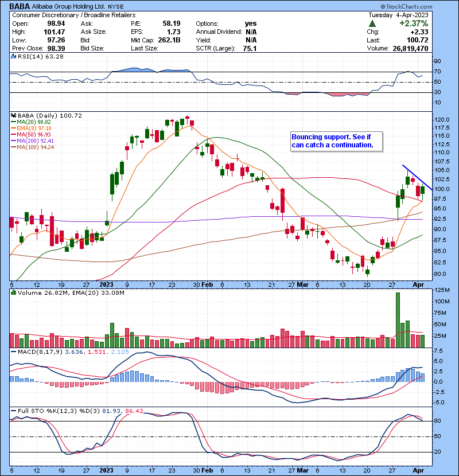Image resolution: width=459 pixels, height=476 pixels.
Task: Click the MA(50) 96.93 legend entry
Action: pos(31,134)
